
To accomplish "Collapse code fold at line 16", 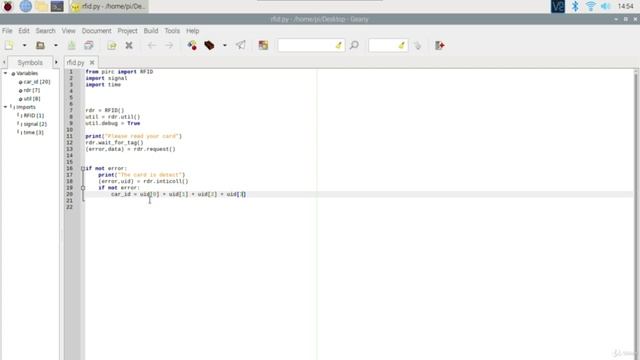I will 83,168.
